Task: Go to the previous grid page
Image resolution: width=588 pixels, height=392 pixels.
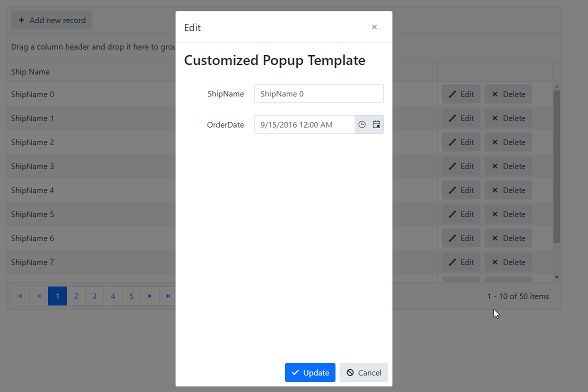Action: pos(39,296)
